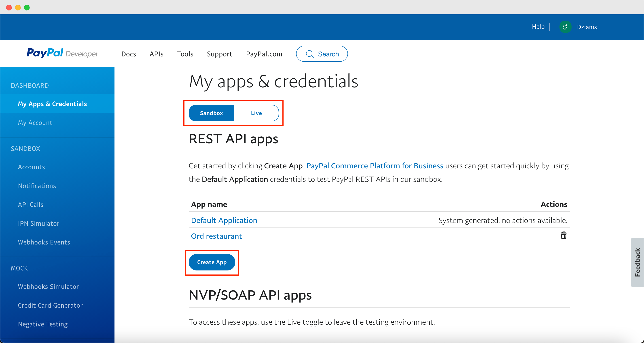This screenshot has width=644, height=343.
Task: Open the Docs menu
Action: [129, 54]
